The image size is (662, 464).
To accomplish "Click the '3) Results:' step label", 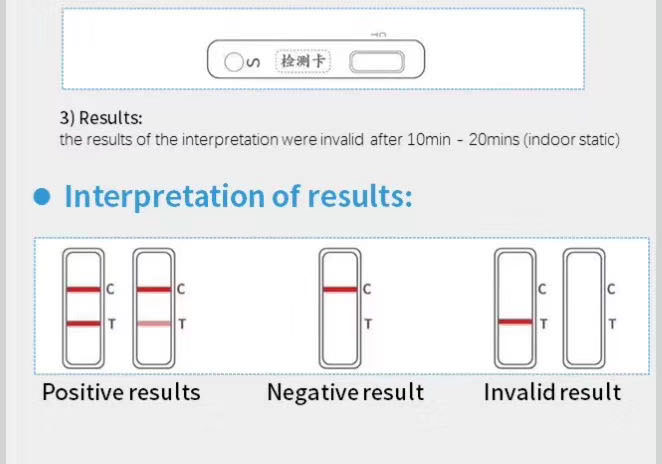I will [x=101, y=118].
